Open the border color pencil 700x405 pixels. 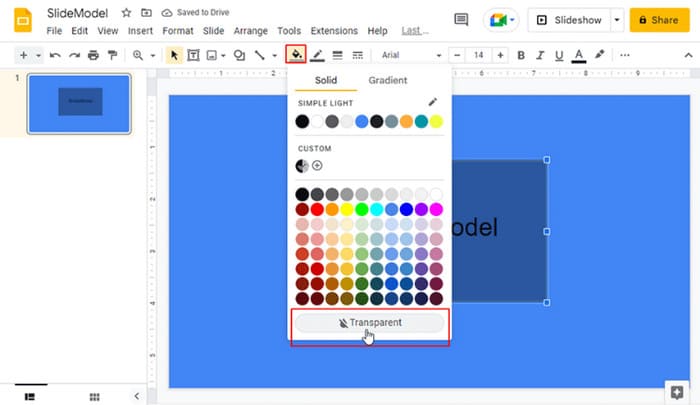pyautogui.click(x=317, y=55)
